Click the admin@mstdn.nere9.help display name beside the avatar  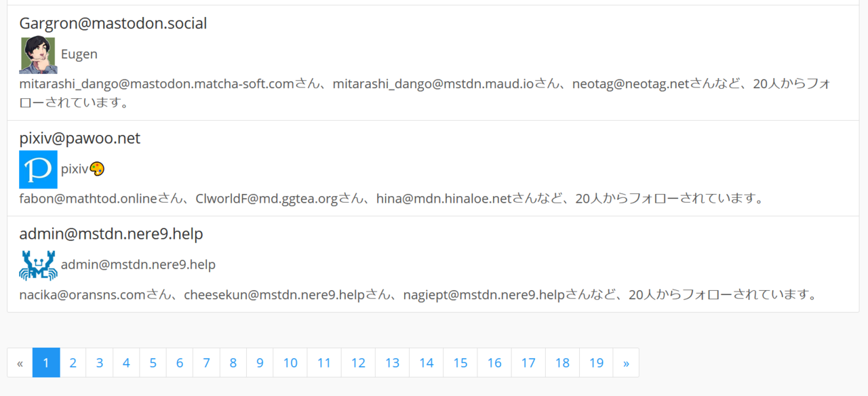coord(138,264)
